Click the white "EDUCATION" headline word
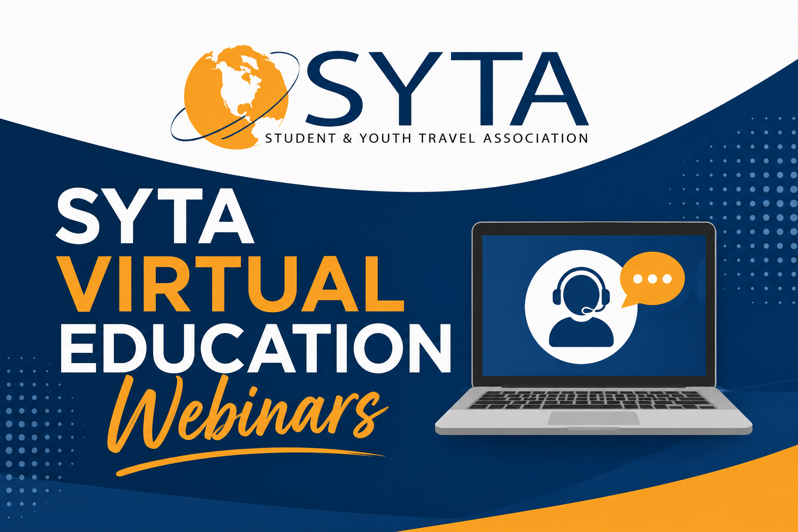Screen dimensions: 798x532 click(255, 348)
